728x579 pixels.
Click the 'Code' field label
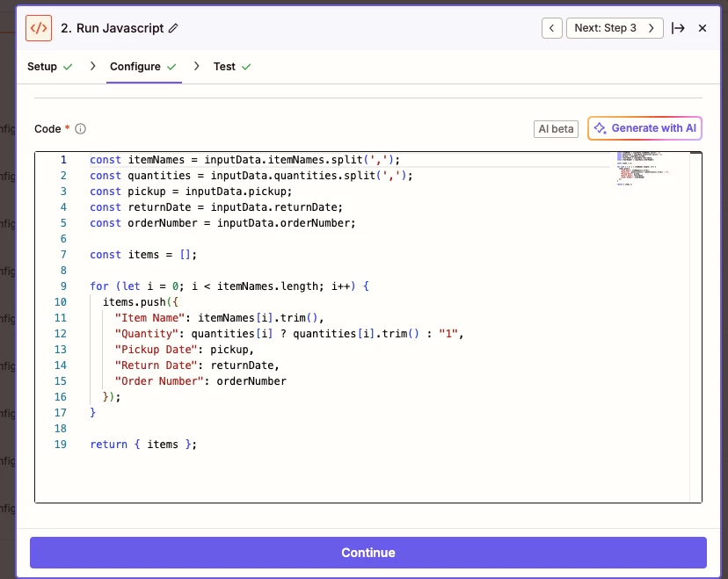coord(47,128)
